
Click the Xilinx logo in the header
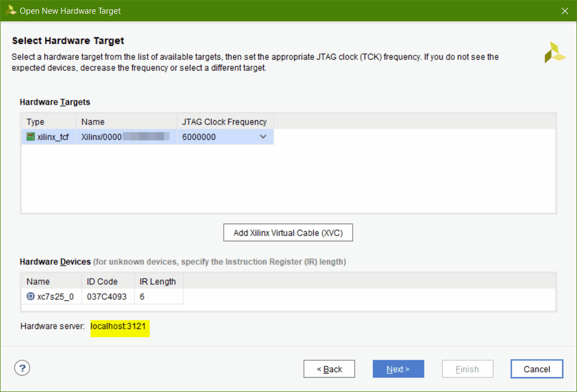coord(555,52)
